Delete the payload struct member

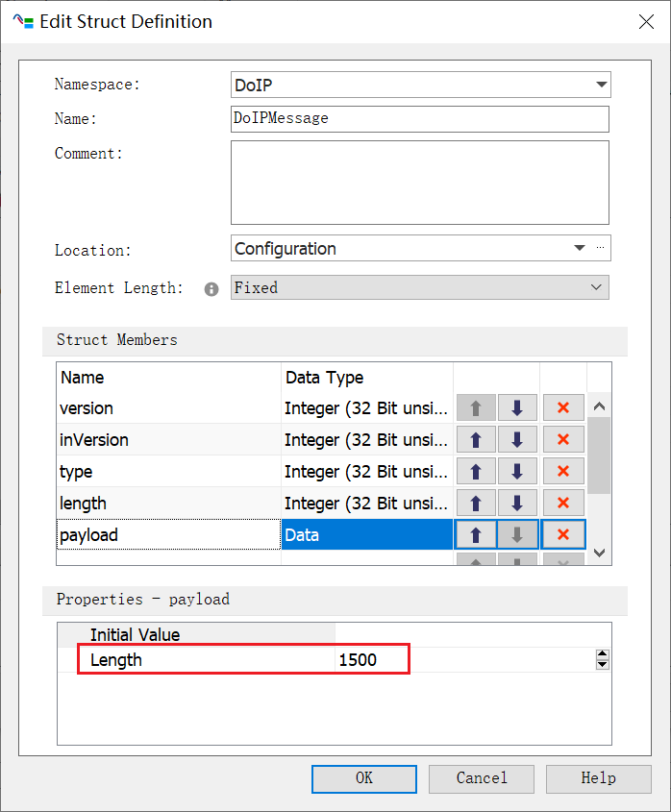(x=563, y=535)
